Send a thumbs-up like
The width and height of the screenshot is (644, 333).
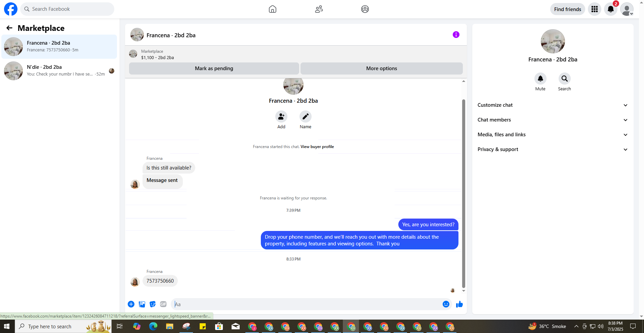[459, 304]
